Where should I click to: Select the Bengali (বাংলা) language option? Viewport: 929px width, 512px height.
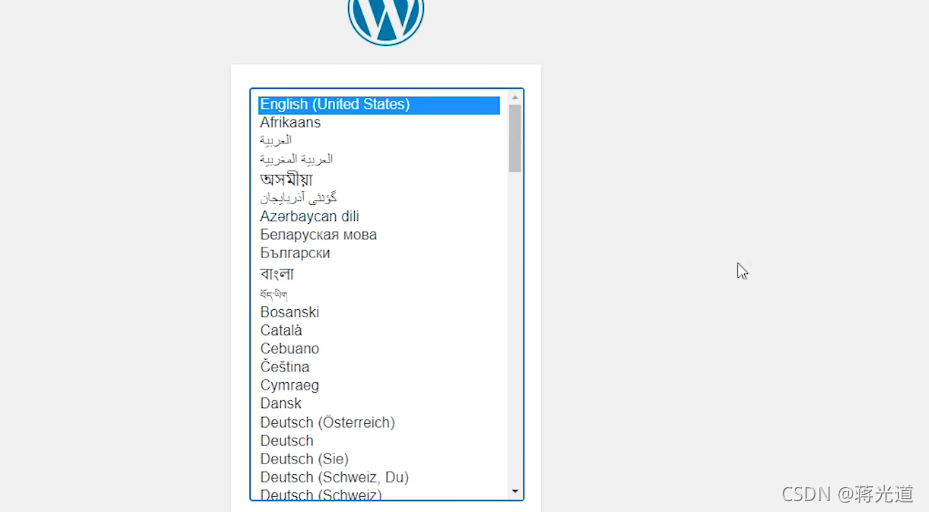pyautogui.click(x=277, y=273)
